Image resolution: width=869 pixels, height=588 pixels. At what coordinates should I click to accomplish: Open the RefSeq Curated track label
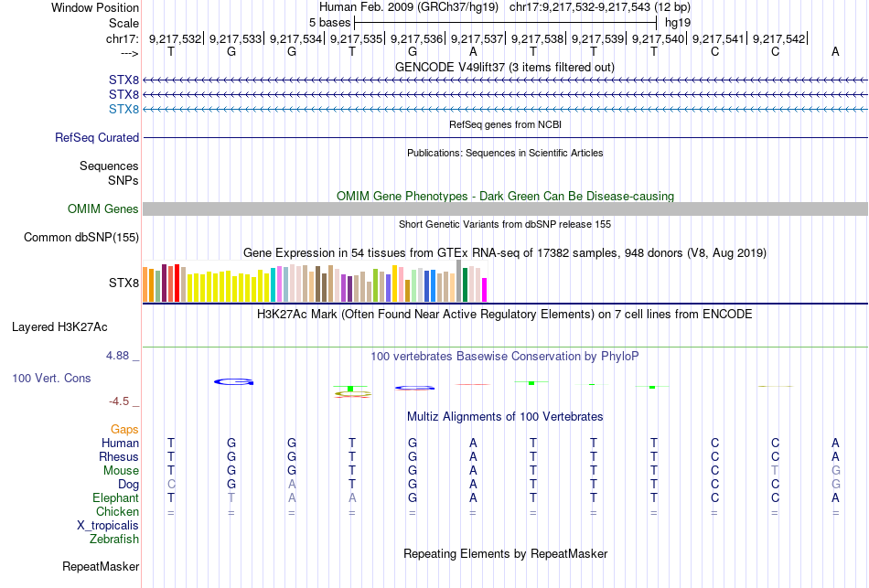pos(96,137)
